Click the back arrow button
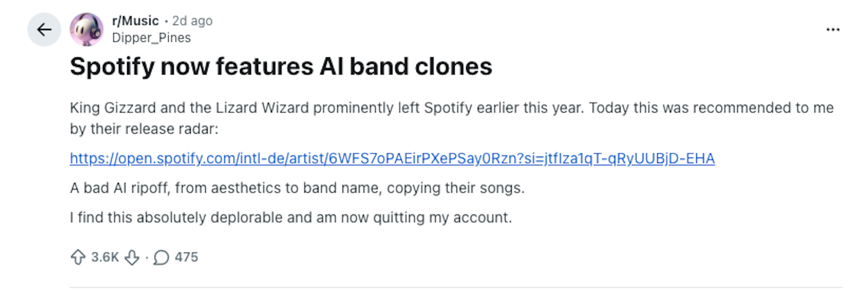Image resolution: width=868 pixels, height=308 pixels. coord(44,30)
